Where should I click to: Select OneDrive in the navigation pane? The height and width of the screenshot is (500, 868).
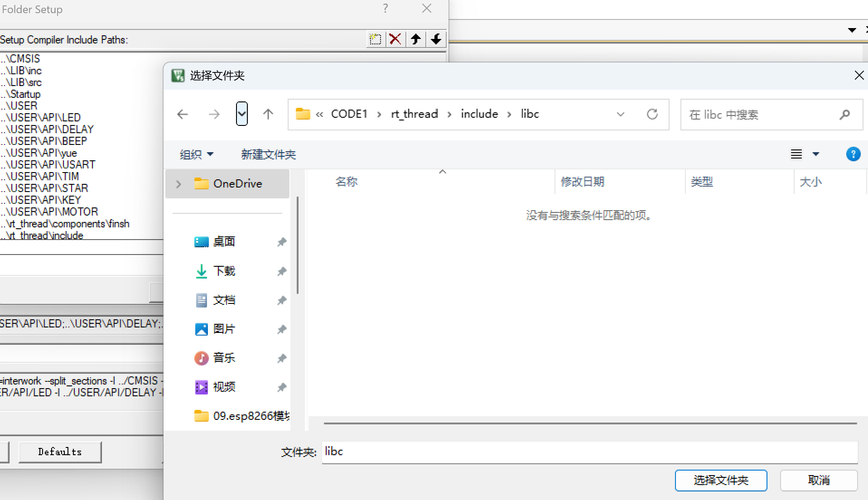coord(227,184)
